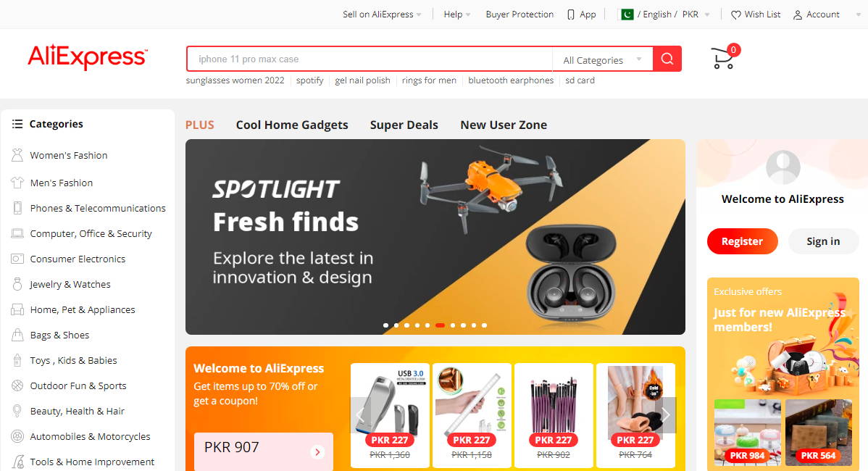The image size is (868, 471).
Task: Click the Sign in button
Action: click(x=823, y=241)
